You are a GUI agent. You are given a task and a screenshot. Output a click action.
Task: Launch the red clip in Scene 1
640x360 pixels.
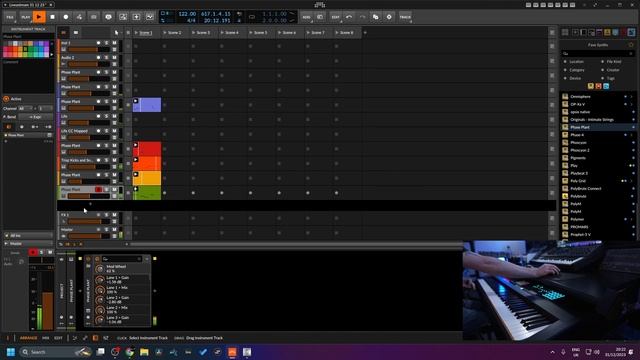(136, 145)
